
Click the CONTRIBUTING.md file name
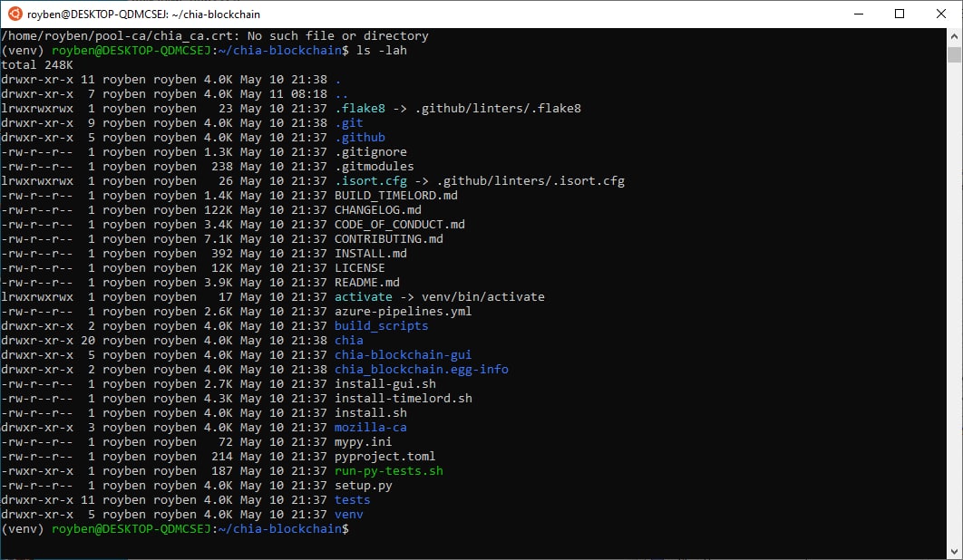click(x=389, y=239)
